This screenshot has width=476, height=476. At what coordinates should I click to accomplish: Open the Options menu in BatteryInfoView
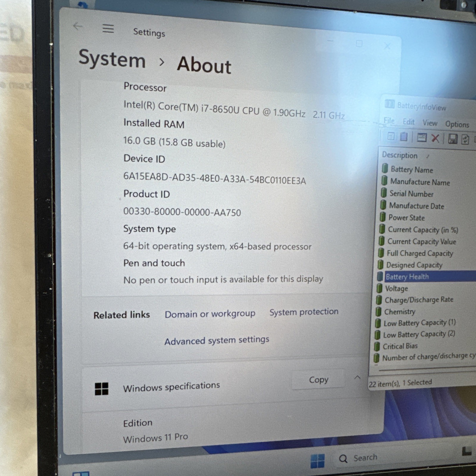tap(457, 124)
